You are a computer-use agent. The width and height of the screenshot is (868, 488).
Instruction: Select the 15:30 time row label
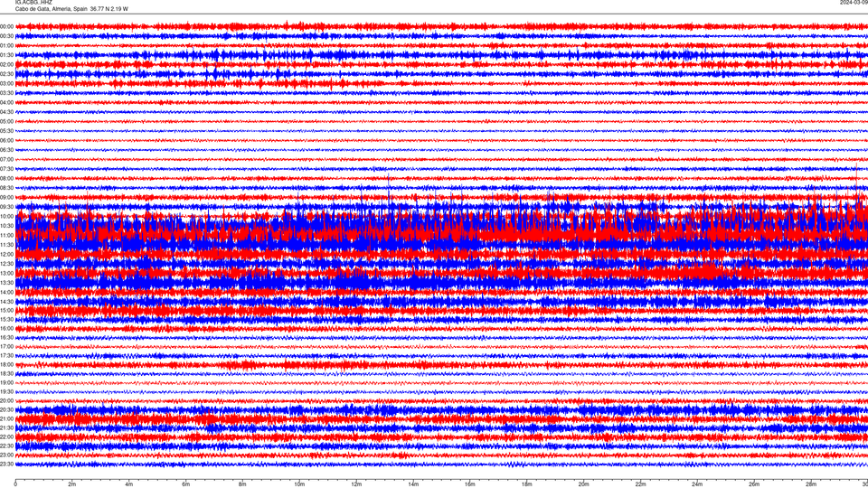(x=6, y=319)
